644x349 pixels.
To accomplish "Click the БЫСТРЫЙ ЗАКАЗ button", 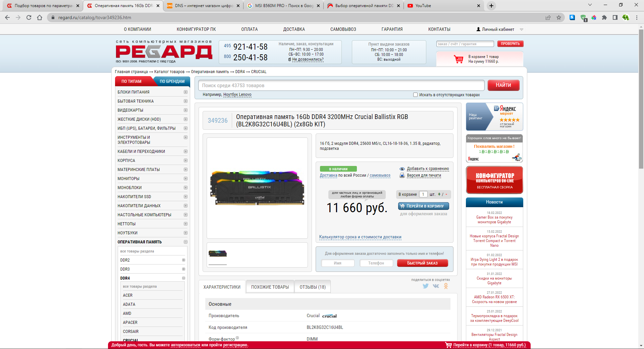I will 422,263.
